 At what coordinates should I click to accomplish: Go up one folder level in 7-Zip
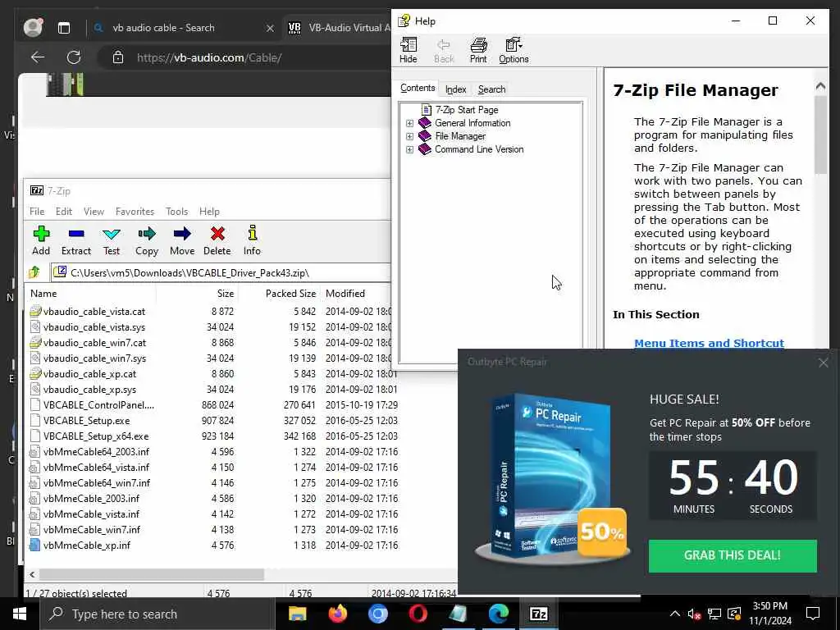pyautogui.click(x=34, y=272)
